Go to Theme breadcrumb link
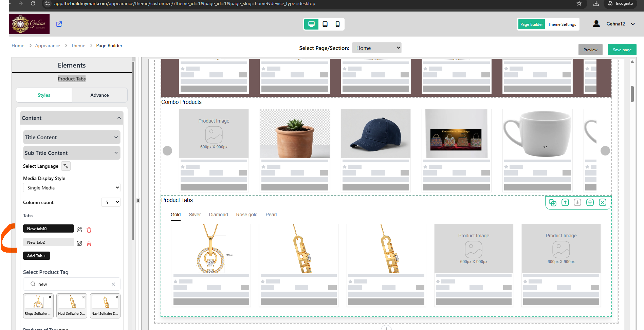This screenshot has height=330, width=644. [x=78, y=45]
